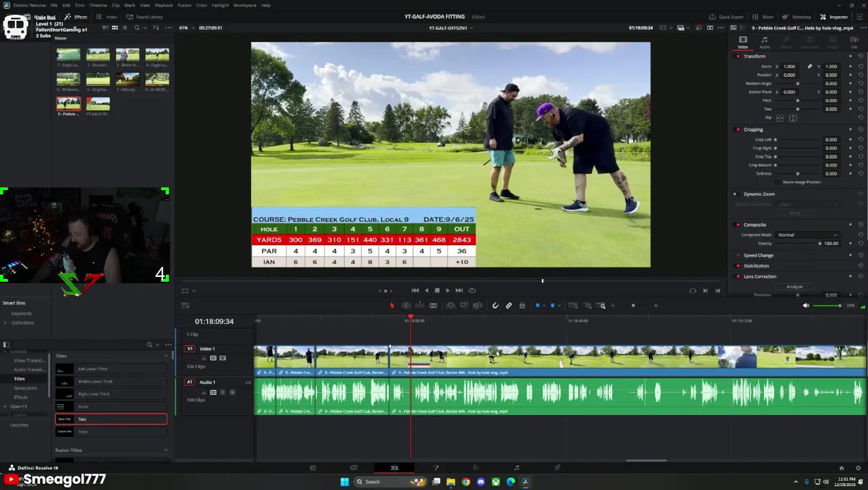
Task: Select the arrow Selection Mode tool
Action: (x=392, y=306)
